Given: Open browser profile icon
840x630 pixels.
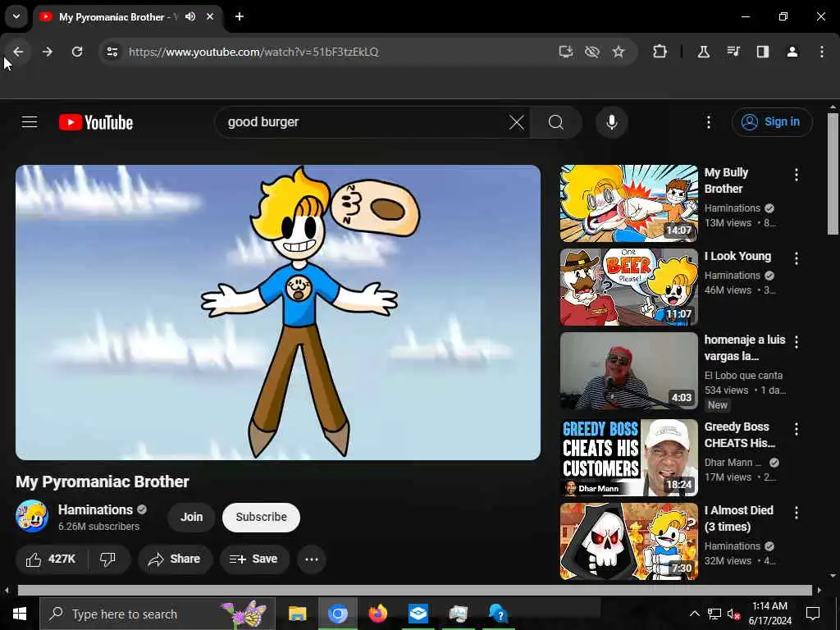Looking at the screenshot, I should click(x=792, y=52).
